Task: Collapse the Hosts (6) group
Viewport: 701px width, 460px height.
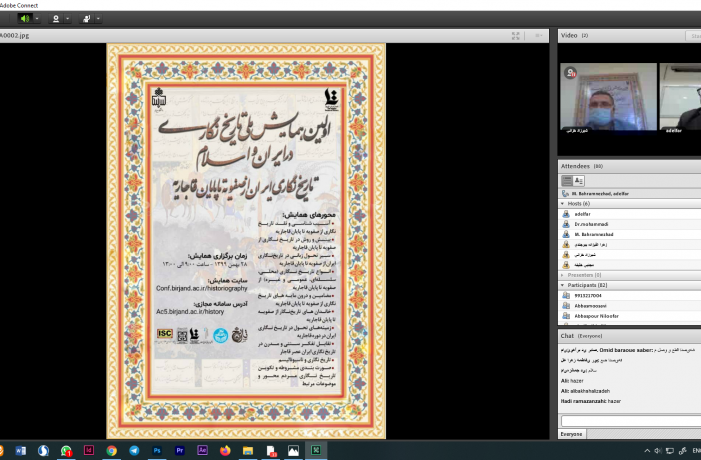Action: (x=563, y=203)
